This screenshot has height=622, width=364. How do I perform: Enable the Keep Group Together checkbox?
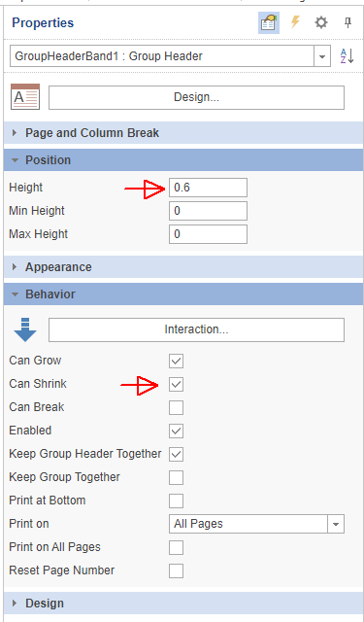point(176,477)
